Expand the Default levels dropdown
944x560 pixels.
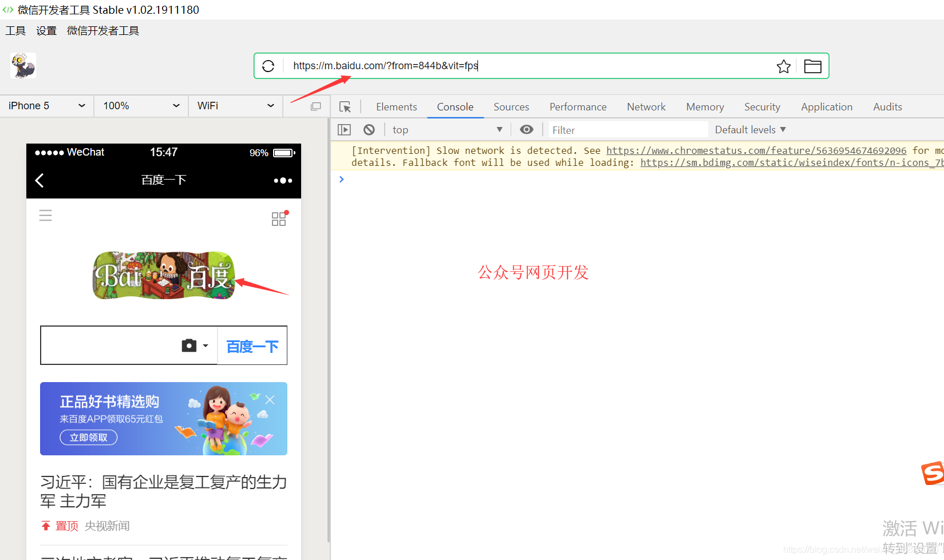pyautogui.click(x=749, y=129)
